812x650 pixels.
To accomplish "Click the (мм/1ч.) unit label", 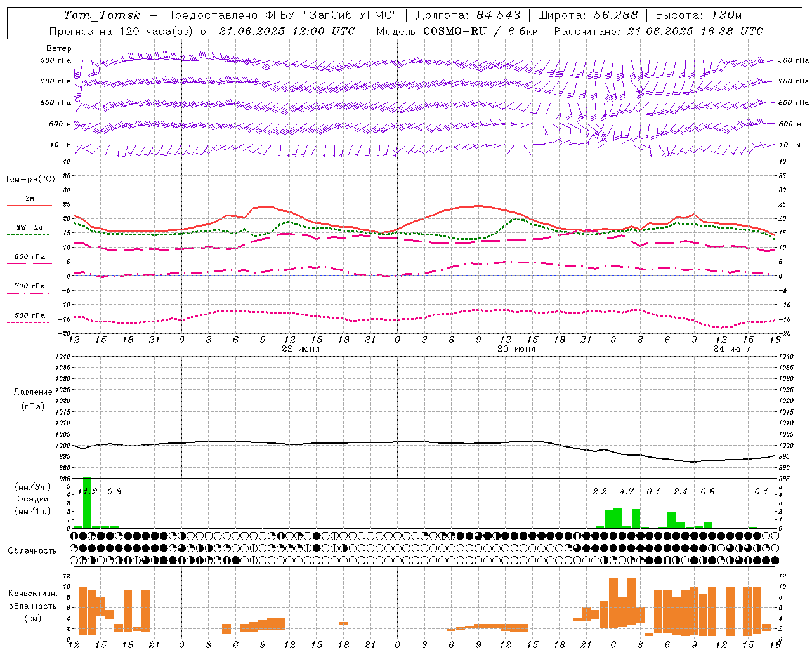I will (33, 511).
